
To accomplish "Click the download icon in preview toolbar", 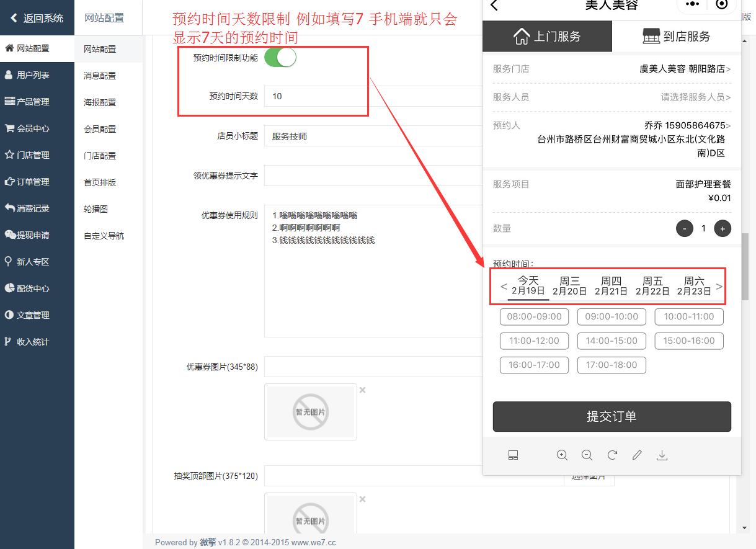I will click(662, 455).
